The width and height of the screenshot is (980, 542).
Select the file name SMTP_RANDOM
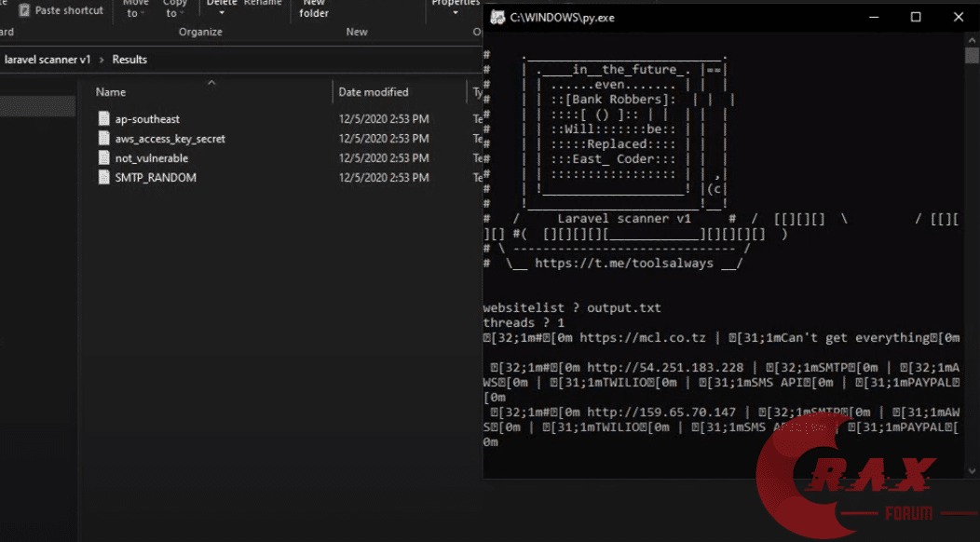pos(156,178)
